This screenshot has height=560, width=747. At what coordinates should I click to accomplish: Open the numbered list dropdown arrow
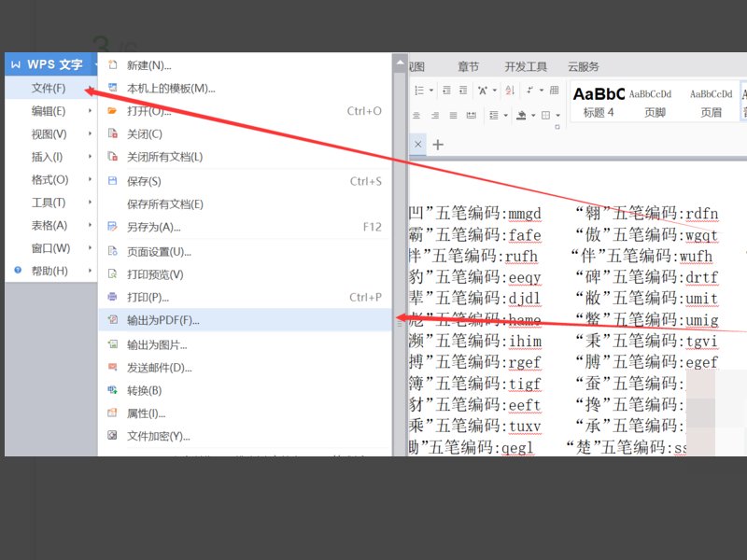tap(430, 91)
